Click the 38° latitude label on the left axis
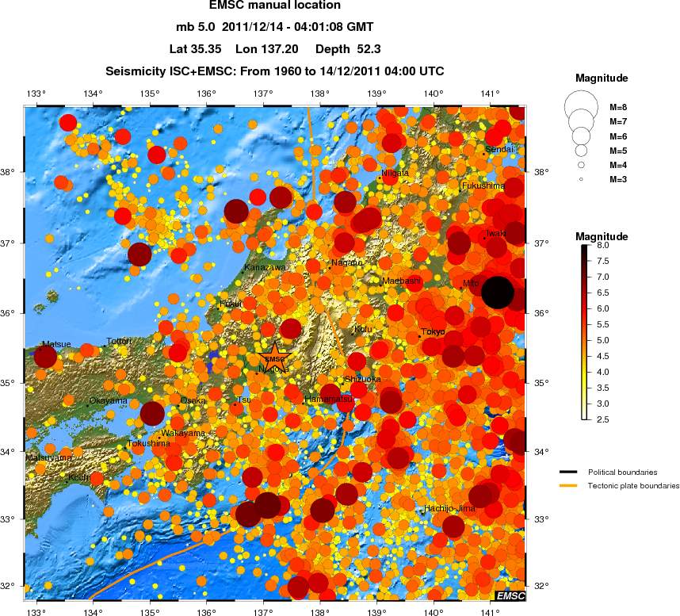The image size is (680, 616). (7, 172)
